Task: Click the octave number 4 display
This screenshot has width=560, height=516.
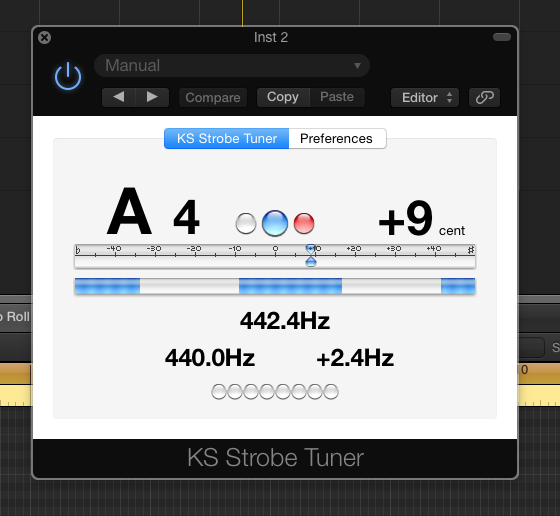Action: click(x=186, y=217)
